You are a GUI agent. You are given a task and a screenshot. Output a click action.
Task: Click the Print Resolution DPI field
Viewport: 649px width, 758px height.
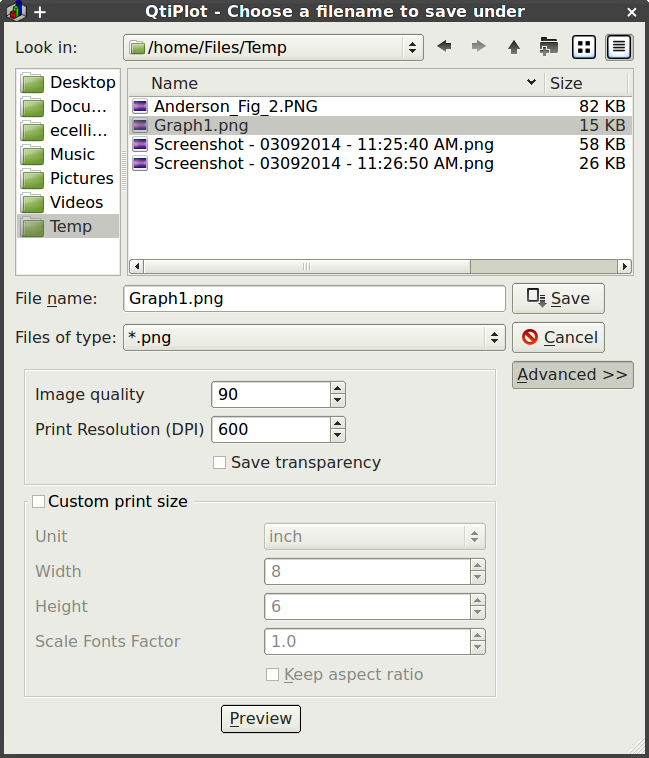(x=271, y=429)
